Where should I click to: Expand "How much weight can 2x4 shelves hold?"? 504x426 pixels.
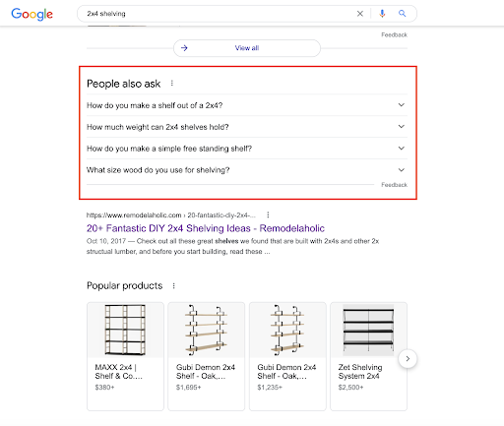247,127
